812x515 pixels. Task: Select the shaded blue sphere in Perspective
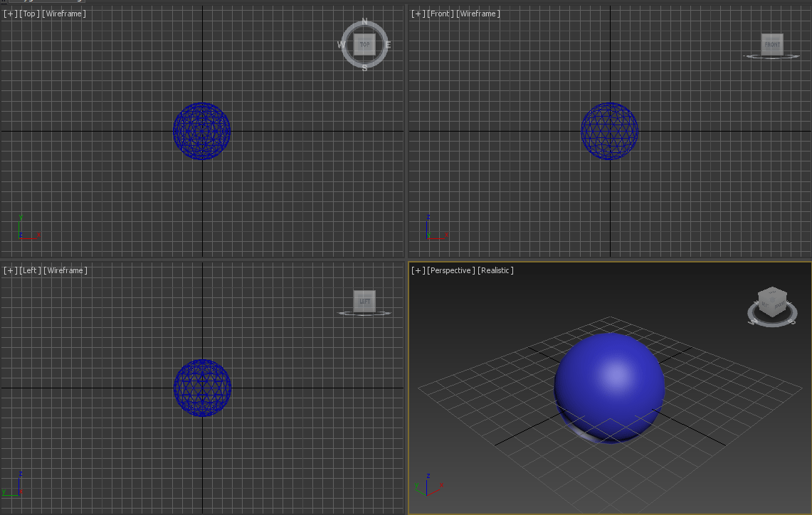point(609,388)
